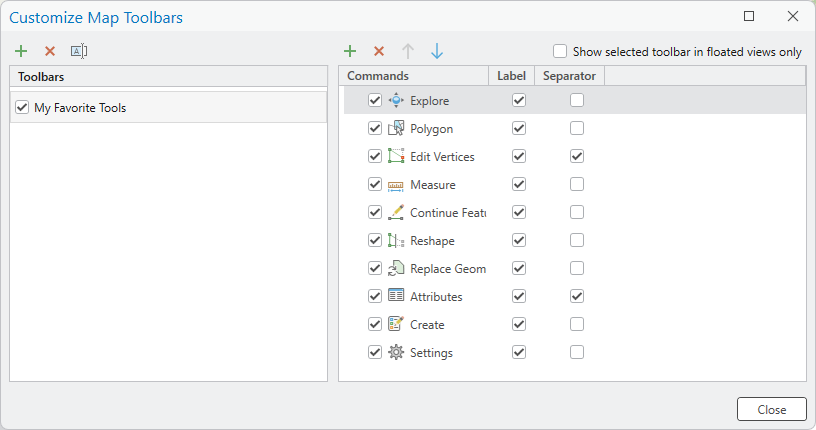Viewport: 816px width, 430px height.
Task: Select the Edit Vertices command row
Action: click(x=575, y=156)
